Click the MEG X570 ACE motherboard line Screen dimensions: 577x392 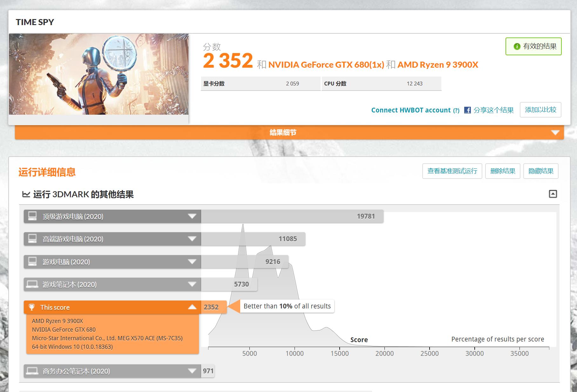(x=107, y=338)
